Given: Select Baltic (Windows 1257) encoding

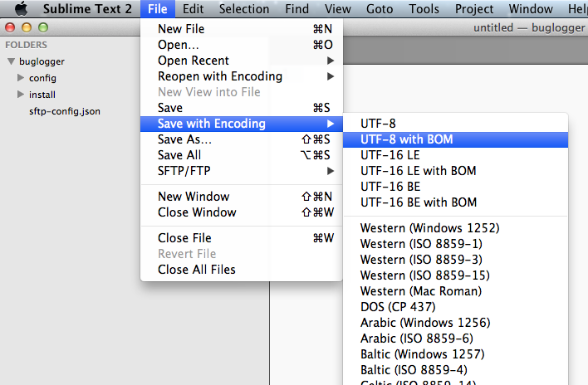Looking at the screenshot, I should 456,354.
